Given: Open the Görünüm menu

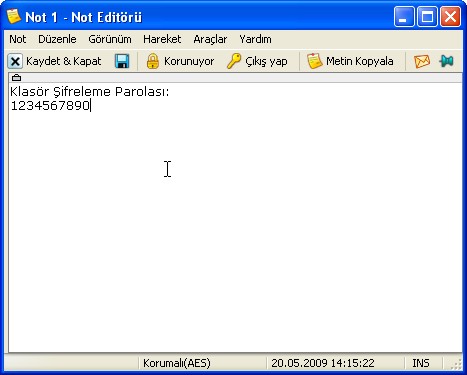Looking at the screenshot, I should (x=110, y=39).
